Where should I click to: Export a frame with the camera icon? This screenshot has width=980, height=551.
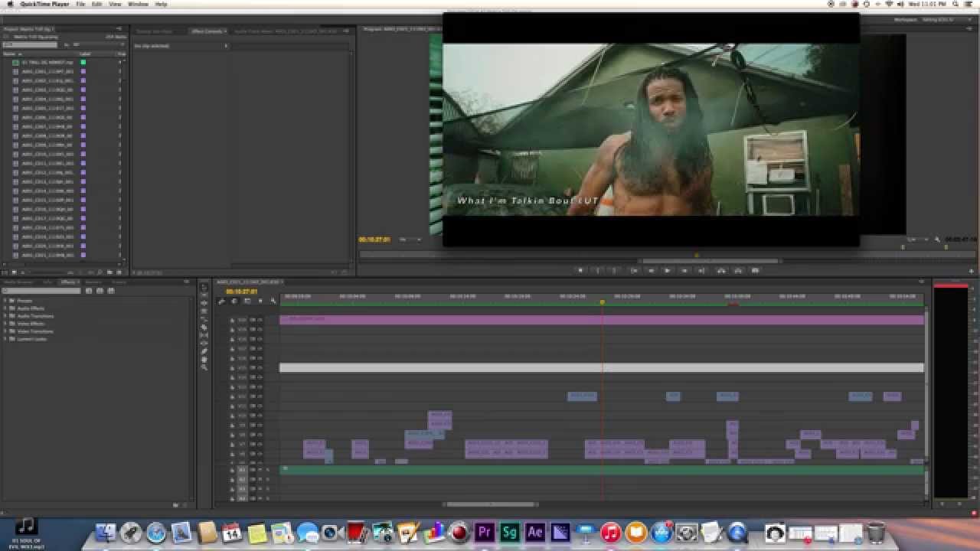pos(756,270)
